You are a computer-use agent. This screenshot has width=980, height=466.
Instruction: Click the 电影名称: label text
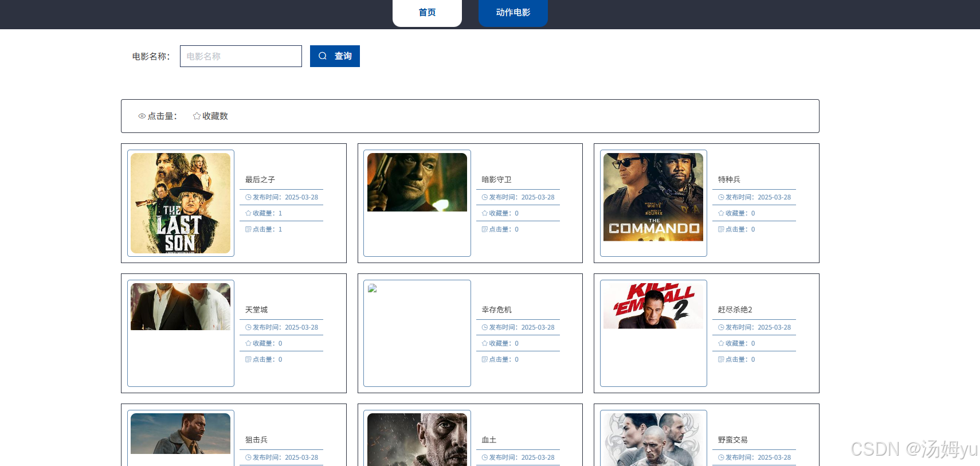point(151,56)
